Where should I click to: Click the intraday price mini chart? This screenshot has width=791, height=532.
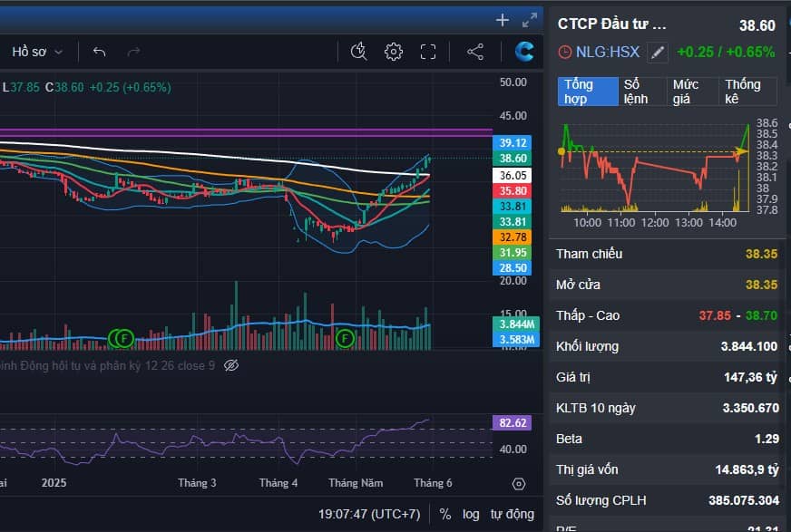(x=655, y=168)
